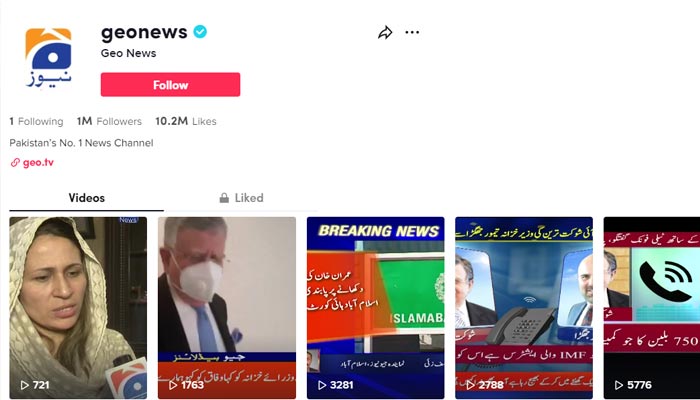Click the share arrow icon

point(385,33)
